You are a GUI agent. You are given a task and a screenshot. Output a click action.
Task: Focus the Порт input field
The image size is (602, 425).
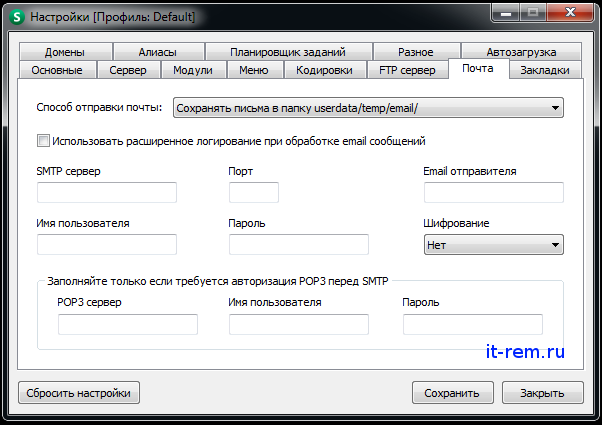254,192
